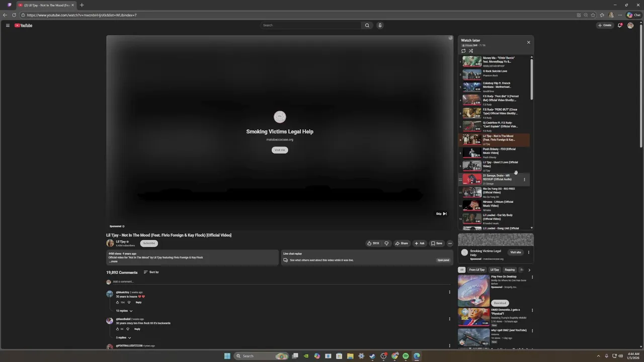644x362 pixels.
Task: Select the Rapping filter chip
Action: point(510,270)
